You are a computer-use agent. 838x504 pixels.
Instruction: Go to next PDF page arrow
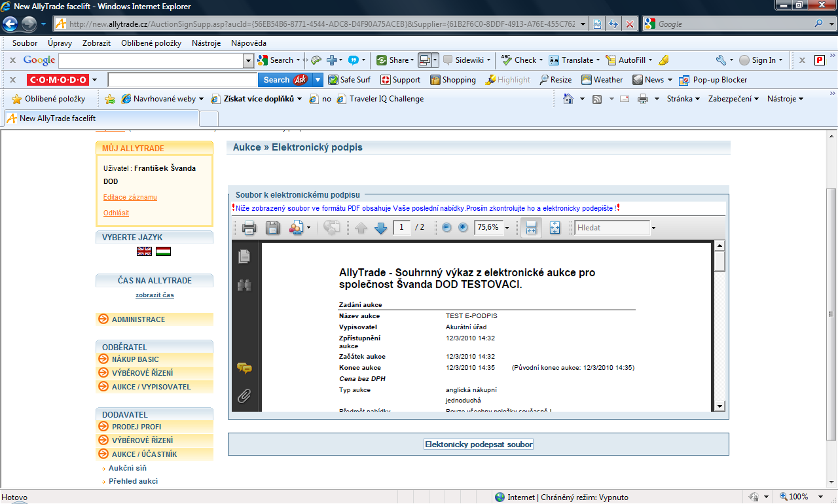coord(381,228)
